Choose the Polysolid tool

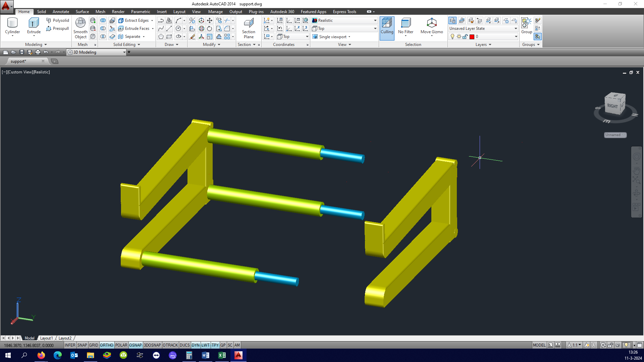point(58,20)
